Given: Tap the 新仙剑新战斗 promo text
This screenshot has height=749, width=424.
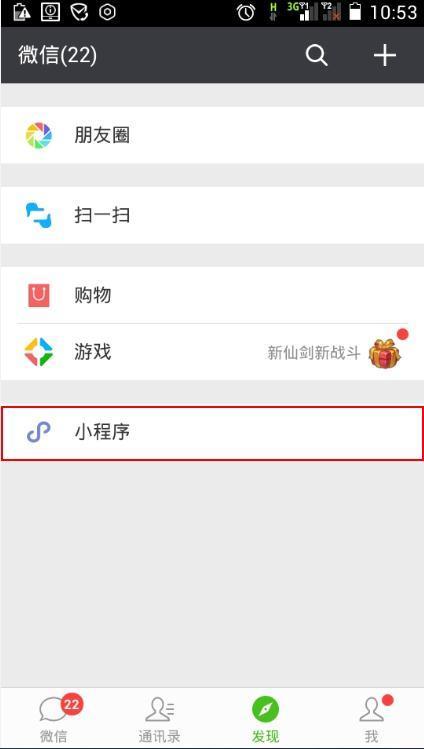Looking at the screenshot, I should click(314, 353).
